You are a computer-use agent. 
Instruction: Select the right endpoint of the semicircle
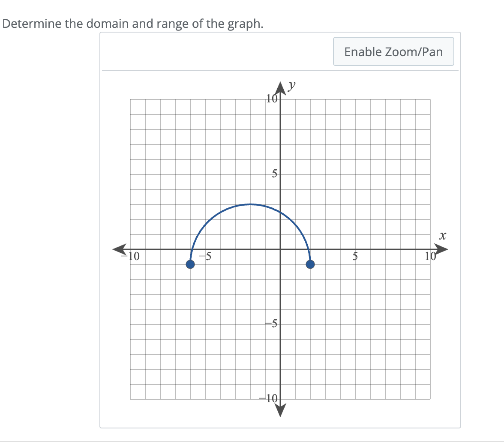point(310,264)
